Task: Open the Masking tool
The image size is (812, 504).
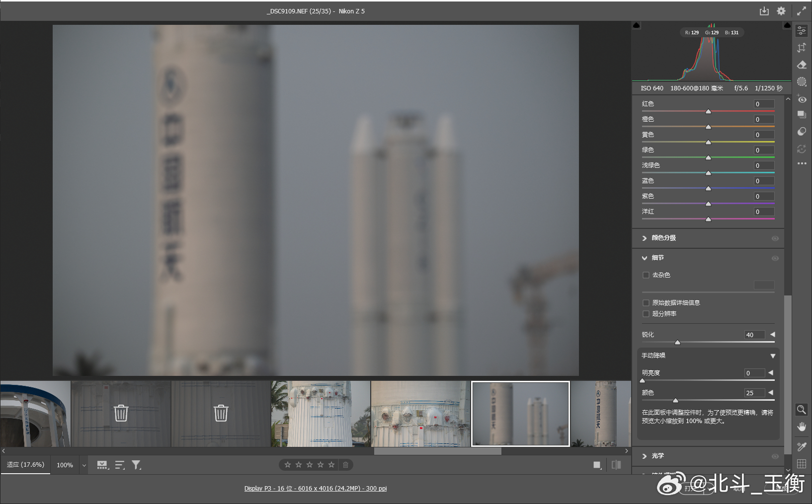Action: pyautogui.click(x=802, y=81)
